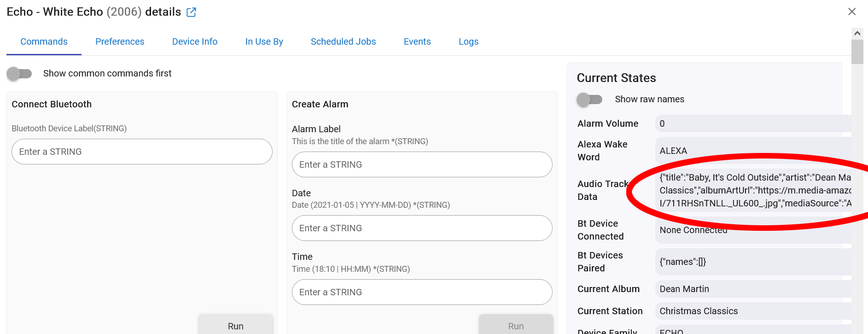Focus the Bluetooth Device Label field
Image resolution: width=868 pixels, height=334 pixels.
click(x=142, y=152)
